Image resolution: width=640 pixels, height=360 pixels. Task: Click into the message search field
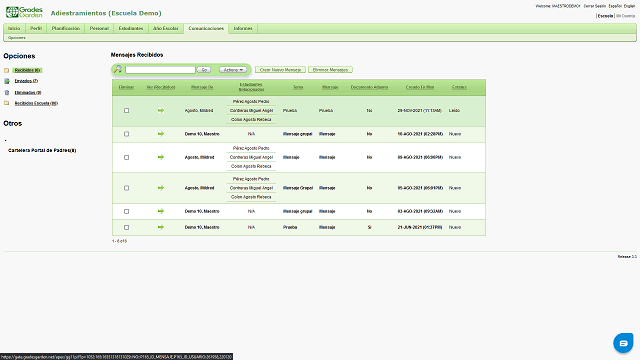160,70
